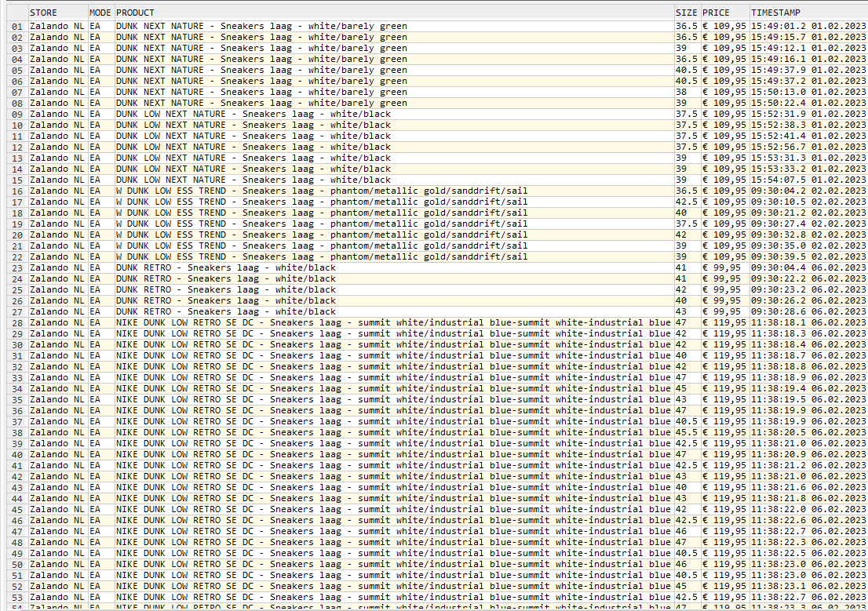The width and height of the screenshot is (868, 611).
Task: Click the STORE column header
Action: [58, 13]
